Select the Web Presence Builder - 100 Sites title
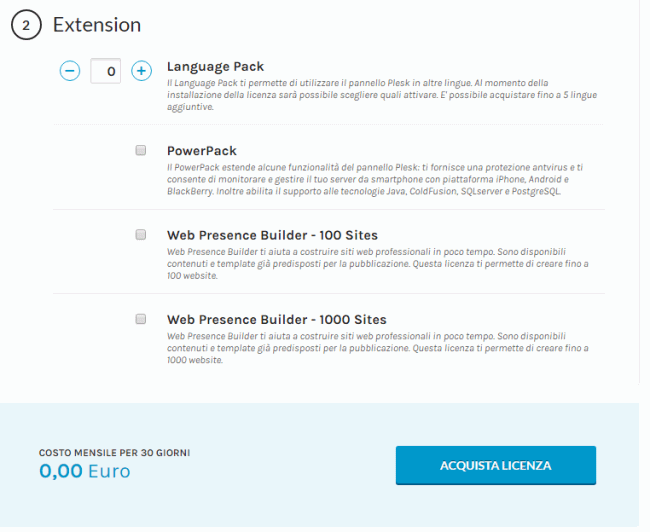Image resolution: width=650 pixels, height=532 pixels. pos(272,235)
